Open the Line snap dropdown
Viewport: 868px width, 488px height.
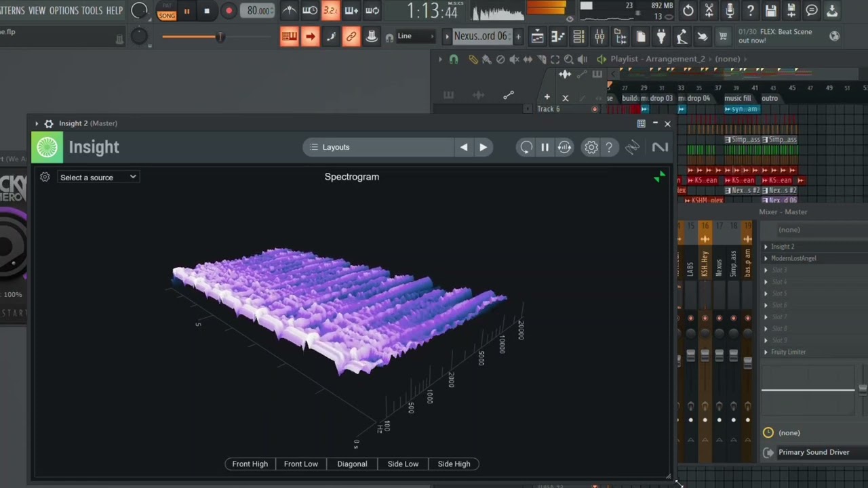pyautogui.click(x=415, y=37)
